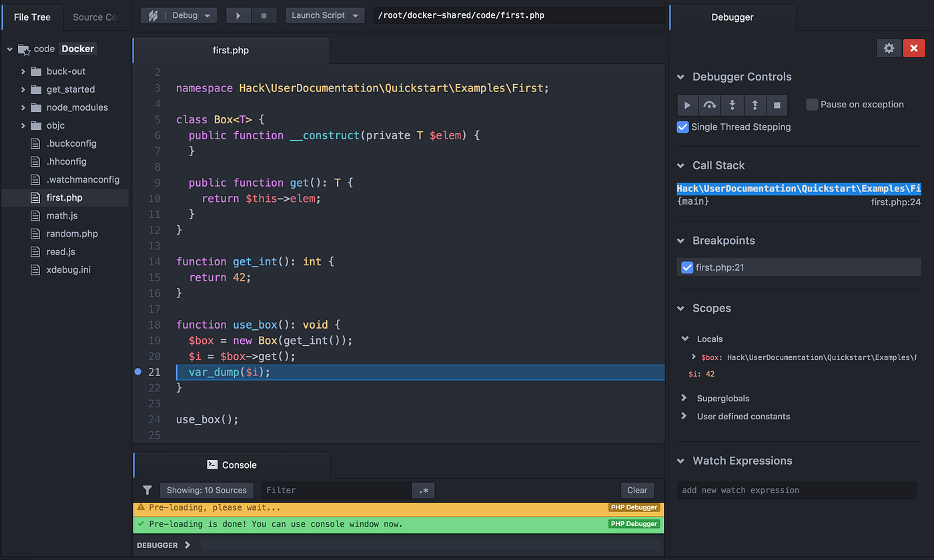The height and width of the screenshot is (560, 934).
Task: Switch to the Source Control tab
Action: coord(95,17)
